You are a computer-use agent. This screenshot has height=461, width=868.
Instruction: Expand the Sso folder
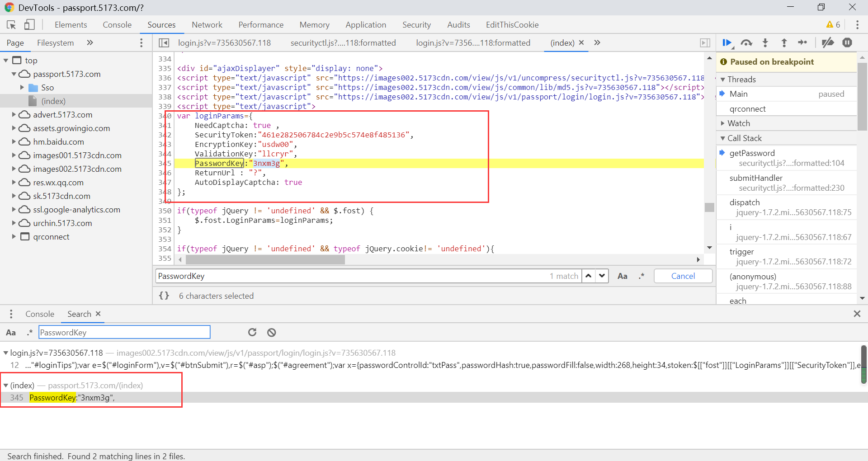(22, 88)
